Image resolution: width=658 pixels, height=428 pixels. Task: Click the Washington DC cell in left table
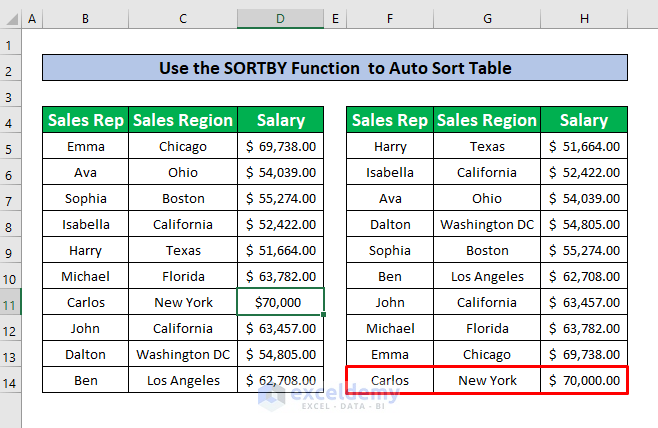(x=182, y=354)
